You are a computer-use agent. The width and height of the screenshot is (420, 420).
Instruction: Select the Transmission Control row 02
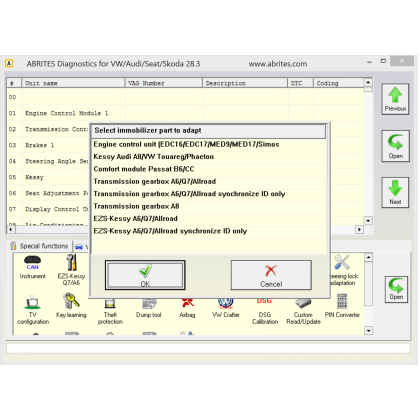pos(48,129)
